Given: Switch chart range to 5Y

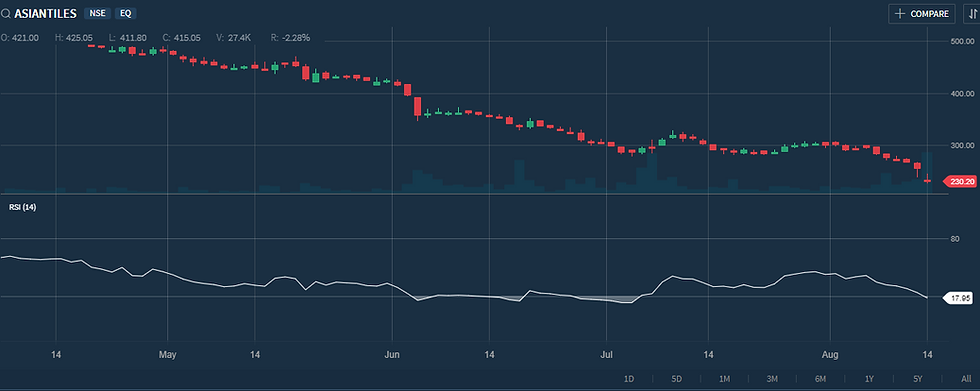Looking at the screenshot, I should tap(917, 379).
